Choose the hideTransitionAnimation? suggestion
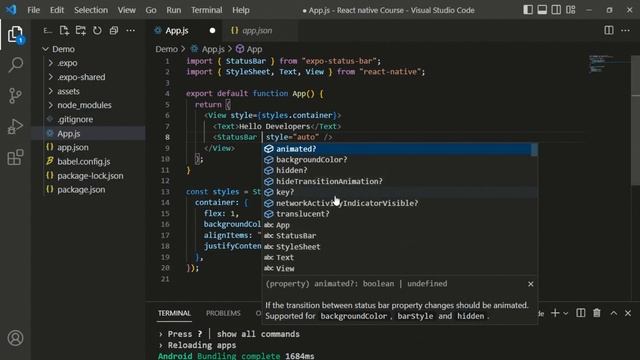This screenshot has width=640, height=360. click(x=397, y=181)
